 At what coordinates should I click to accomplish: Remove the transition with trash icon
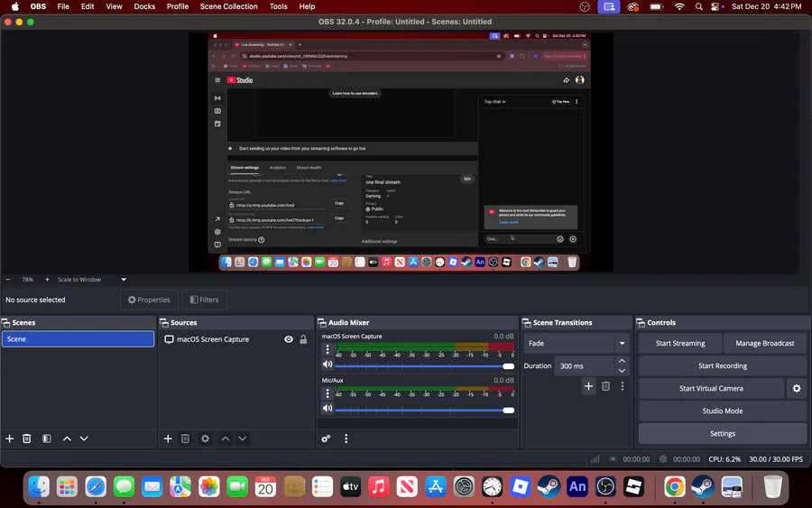pyautogui.click(x=605, y=386)
